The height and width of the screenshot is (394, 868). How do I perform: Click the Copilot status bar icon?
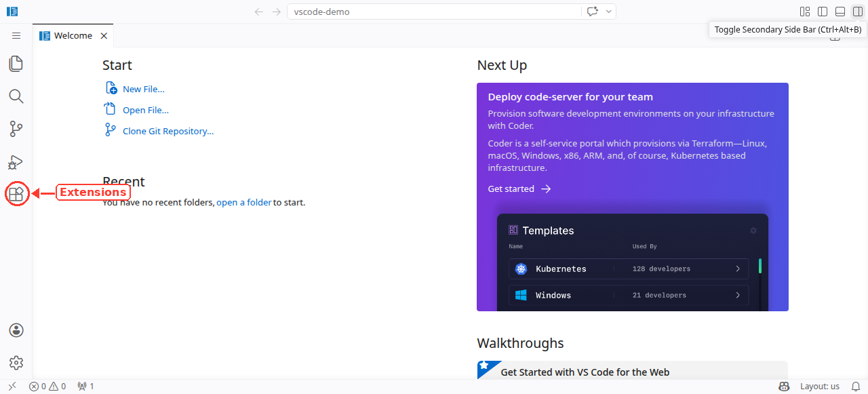tap(784, 387)
